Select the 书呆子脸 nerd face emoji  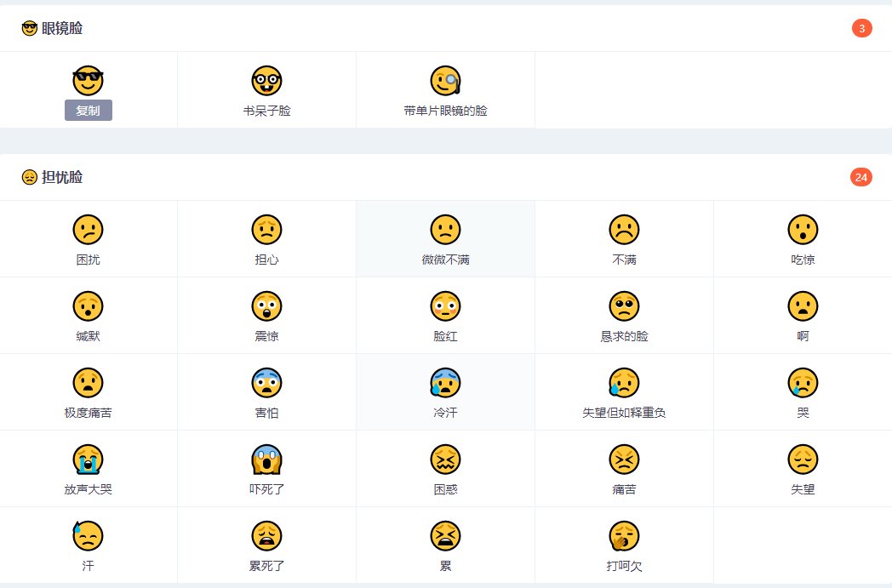[x=266, y=81]
